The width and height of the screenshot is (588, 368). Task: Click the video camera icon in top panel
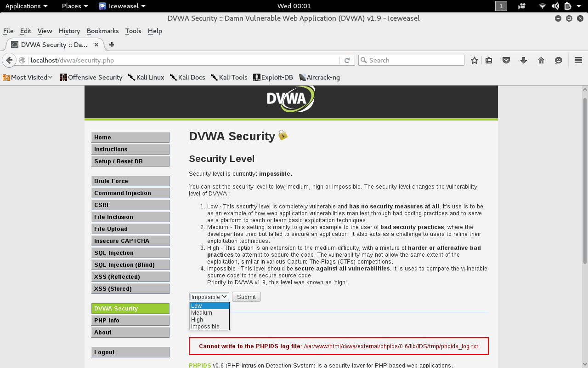coord(521,6)
